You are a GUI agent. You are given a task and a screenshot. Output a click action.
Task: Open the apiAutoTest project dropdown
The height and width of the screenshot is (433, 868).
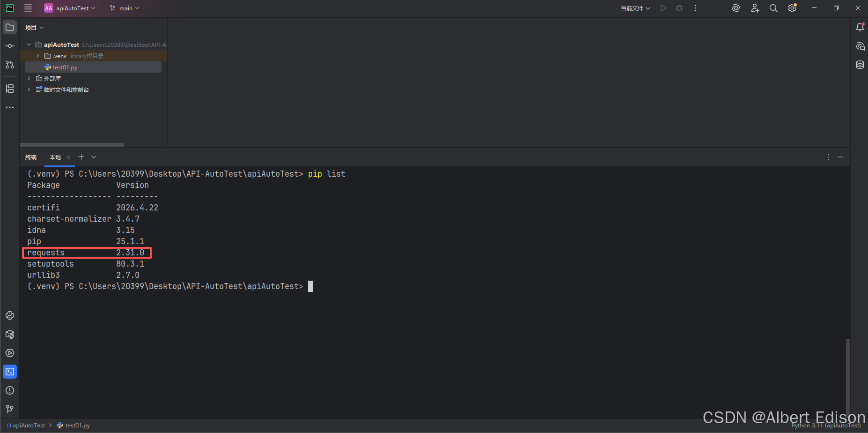[70, 8]
